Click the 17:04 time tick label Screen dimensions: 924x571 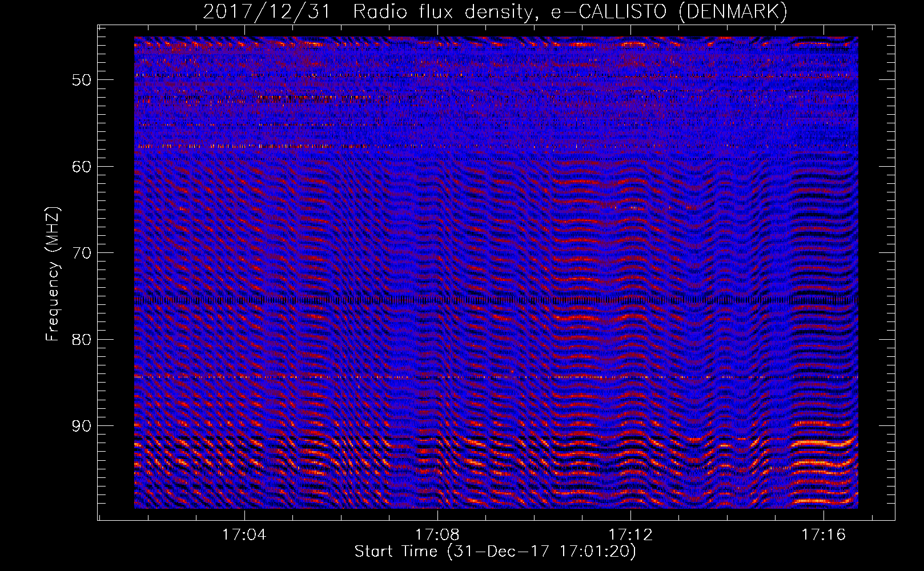pyautogui.click(x=244, y=535)
